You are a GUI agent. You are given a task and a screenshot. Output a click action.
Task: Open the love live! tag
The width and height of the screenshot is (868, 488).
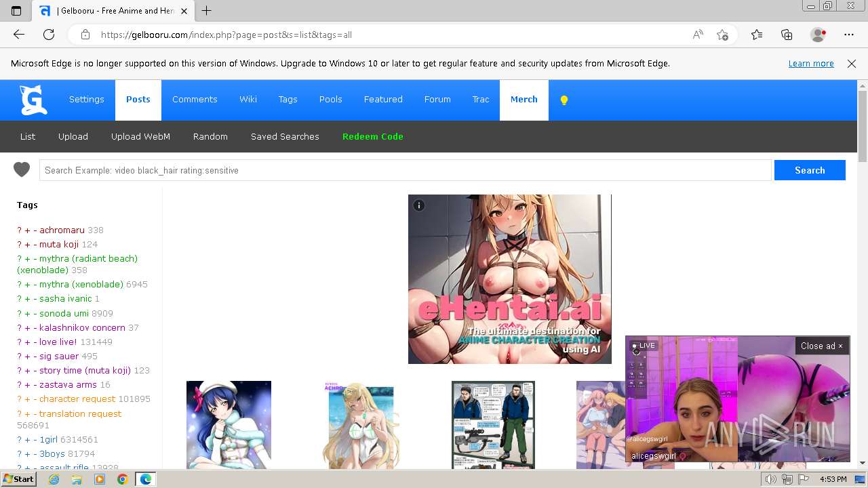58,342
